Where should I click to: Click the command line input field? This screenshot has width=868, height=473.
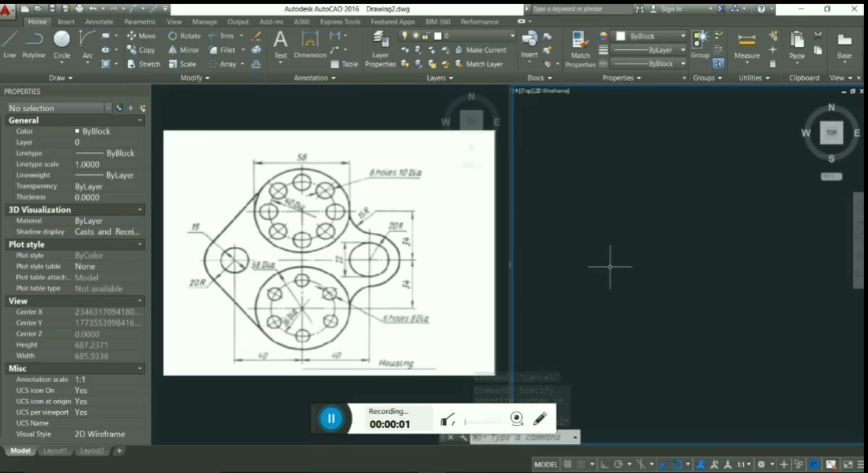click(x=526, y=437)
